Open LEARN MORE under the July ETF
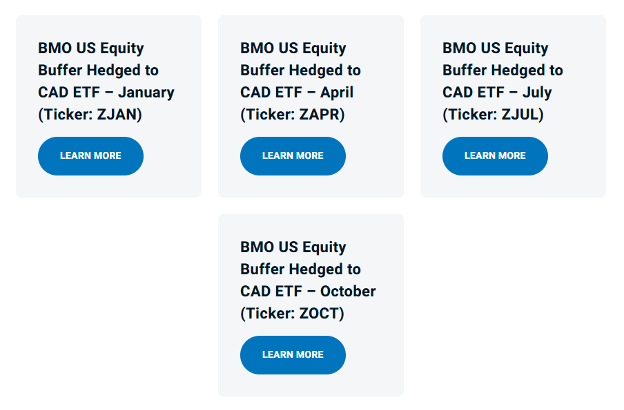This screenshot has width=624, height=410. (495, 156)
